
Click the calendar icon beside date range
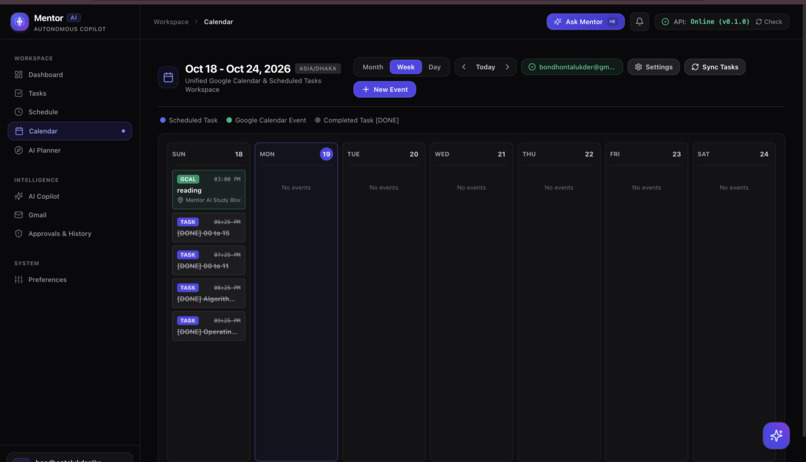tap(168, 78)
